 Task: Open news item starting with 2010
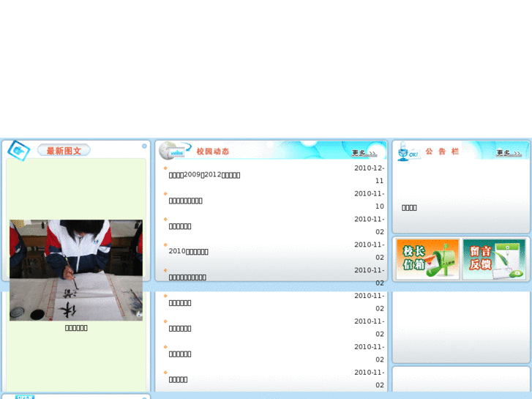[188, 252]
